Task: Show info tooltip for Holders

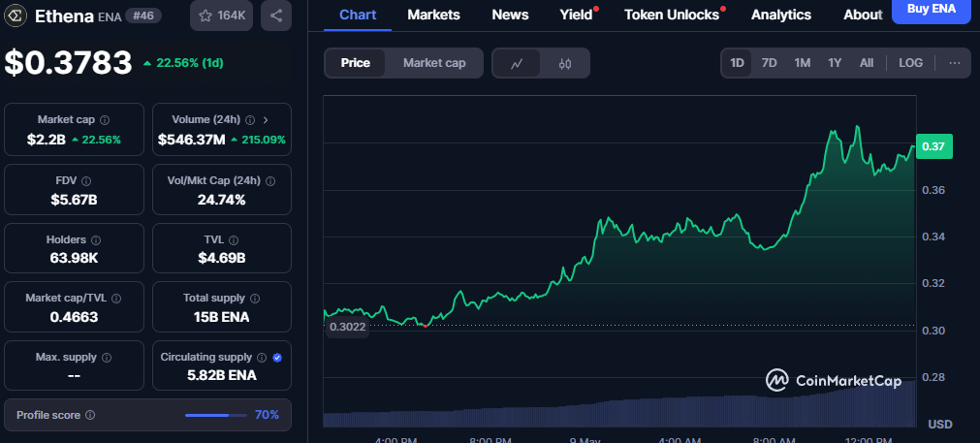Action: tap(96, 240)
